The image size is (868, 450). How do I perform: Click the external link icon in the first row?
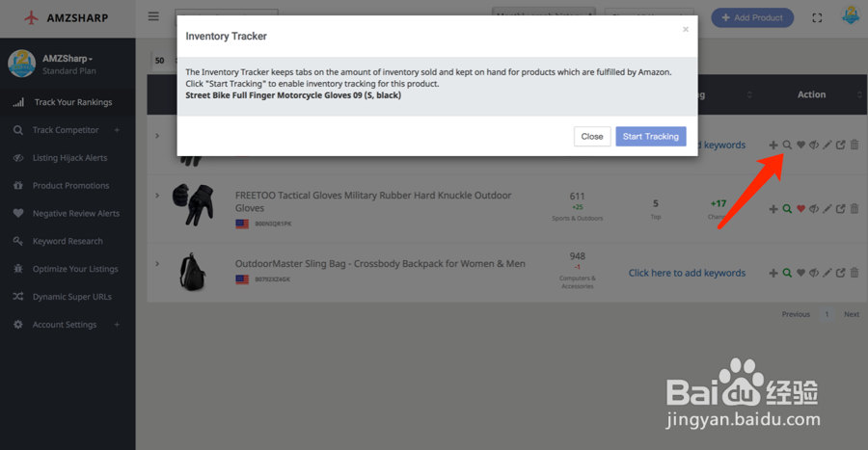click(x=840, y=145)
